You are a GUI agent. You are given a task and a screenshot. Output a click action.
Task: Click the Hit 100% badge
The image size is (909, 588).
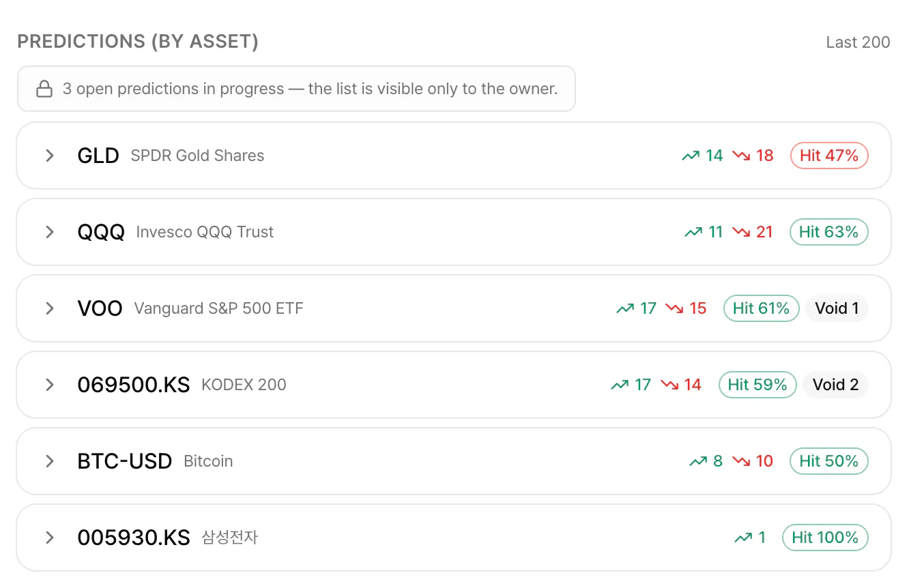[x=825, y=538]
